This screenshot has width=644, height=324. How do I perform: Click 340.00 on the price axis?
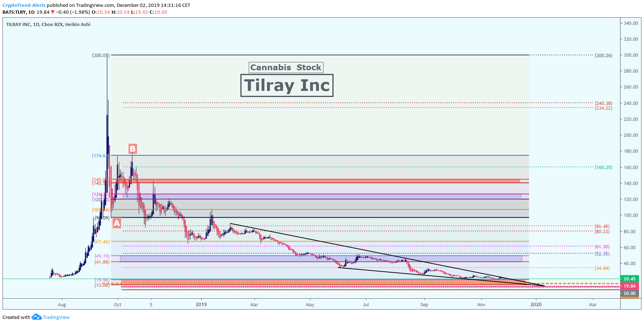631,23
